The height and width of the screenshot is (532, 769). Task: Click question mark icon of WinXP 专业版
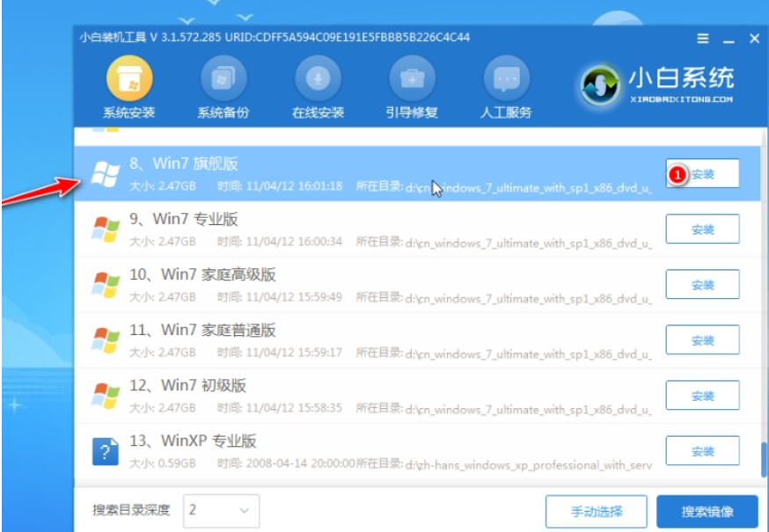[106, 451]
